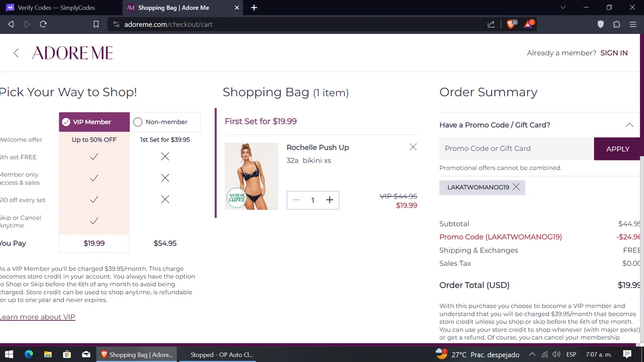The height and width of the screenshot is (362, 644).
Task: Click the SIGN IN link
Action: (614, 53)
